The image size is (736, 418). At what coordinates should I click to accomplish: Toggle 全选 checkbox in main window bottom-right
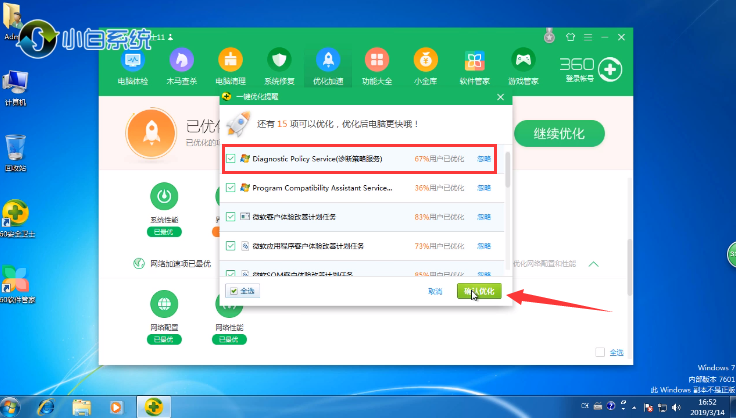(x=600, y=352)
